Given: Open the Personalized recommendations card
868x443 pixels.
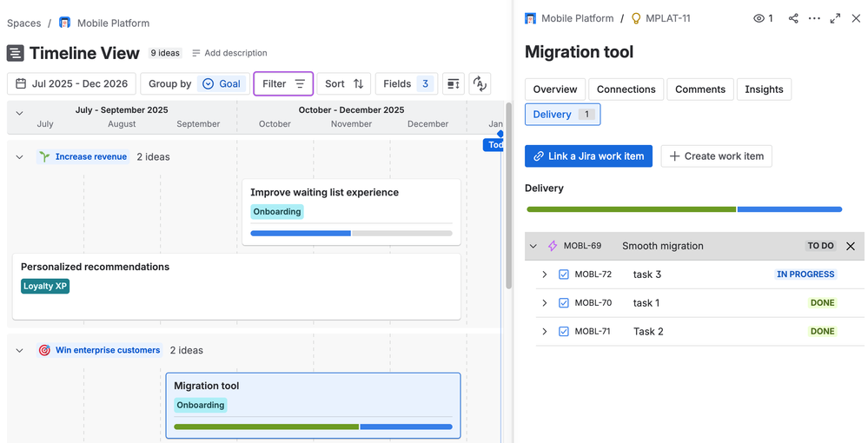Looking at the screenshot, I should (236, 287).
